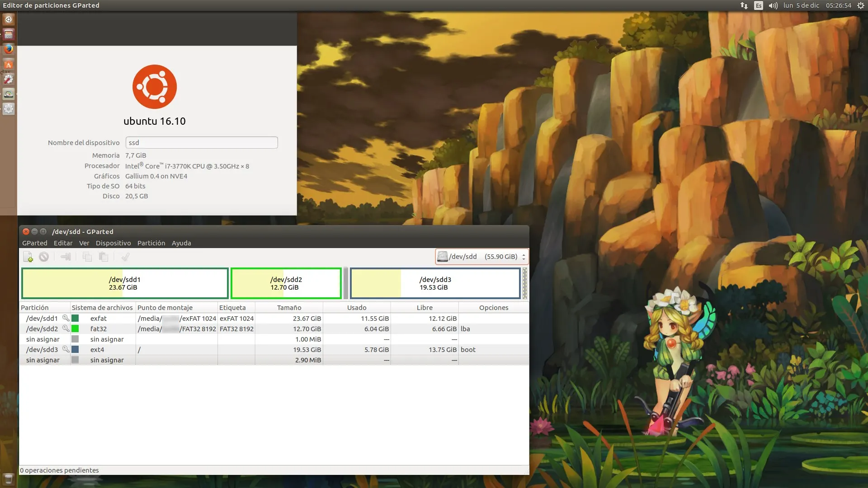Open the Files manager in the dock
Viewport: 868px width, 488px height.
[9, 34]
